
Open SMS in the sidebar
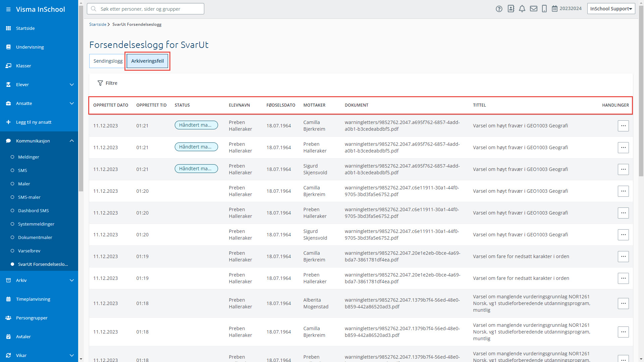pyautogui.click(x=22, y=170)
